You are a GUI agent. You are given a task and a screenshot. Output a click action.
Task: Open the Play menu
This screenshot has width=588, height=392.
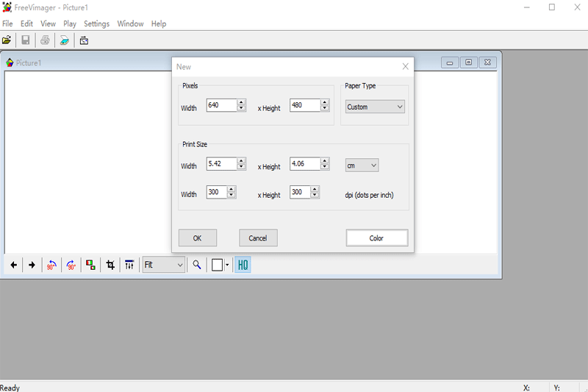coord(70,24)
